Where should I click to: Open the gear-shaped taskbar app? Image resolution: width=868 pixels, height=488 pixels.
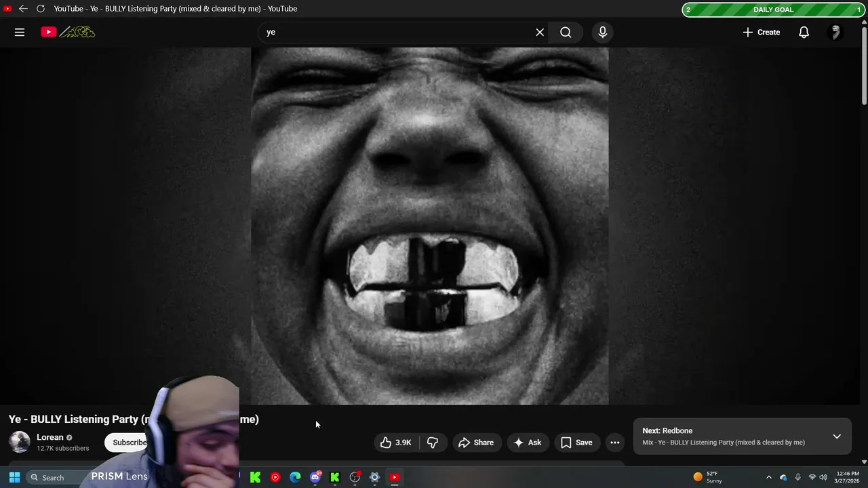374,477
